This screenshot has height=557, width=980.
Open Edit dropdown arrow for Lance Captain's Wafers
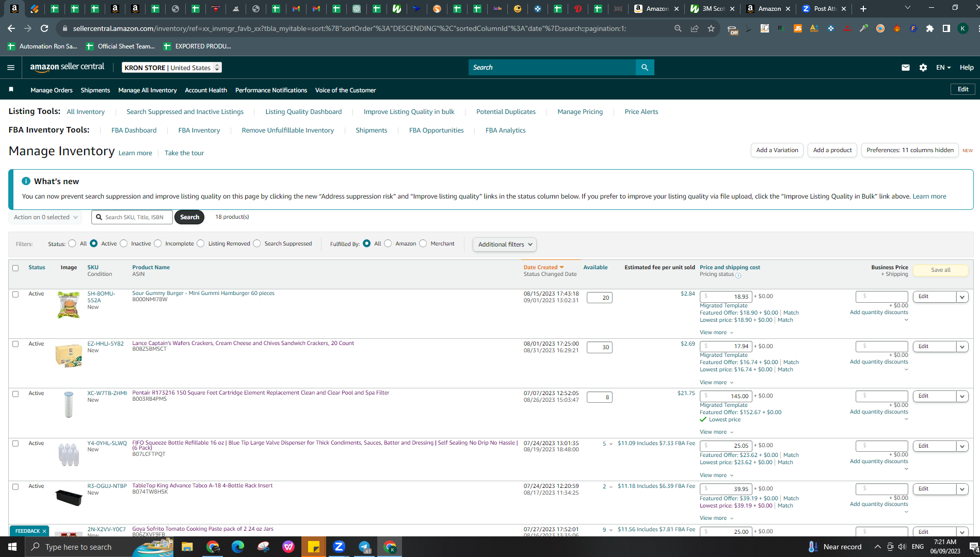pos(962,347)
